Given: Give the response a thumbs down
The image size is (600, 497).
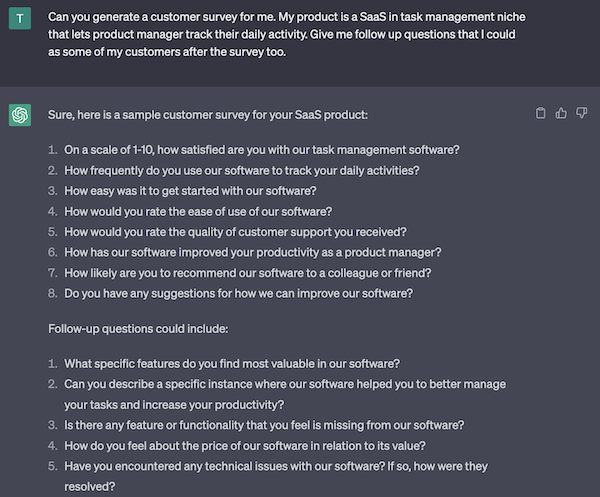Looking at the screenshot, I should (581, 113).
